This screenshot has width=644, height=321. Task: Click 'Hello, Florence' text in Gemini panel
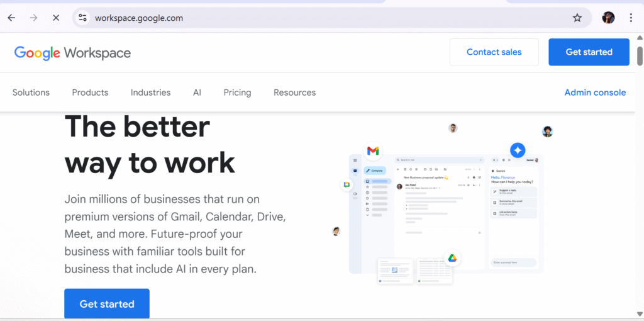(503, 177)
